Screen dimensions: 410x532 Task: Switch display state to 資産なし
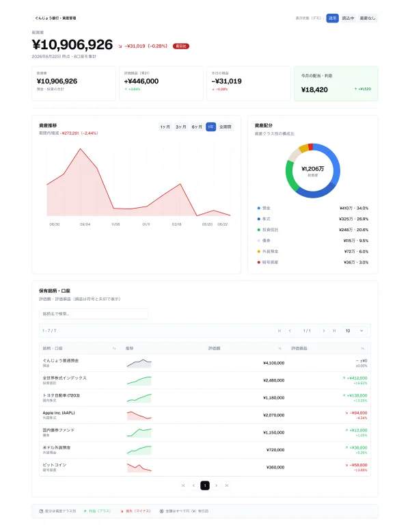click(368, 18)
